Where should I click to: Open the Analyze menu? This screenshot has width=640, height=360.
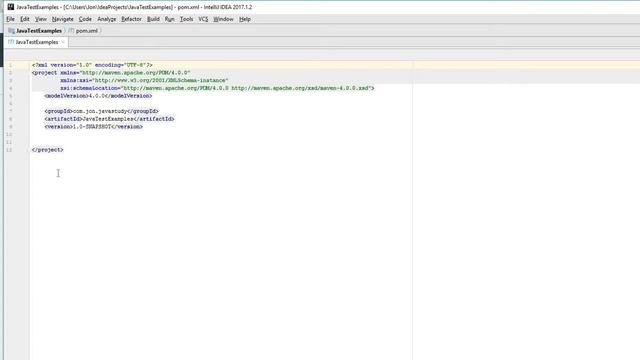point(107,19)
